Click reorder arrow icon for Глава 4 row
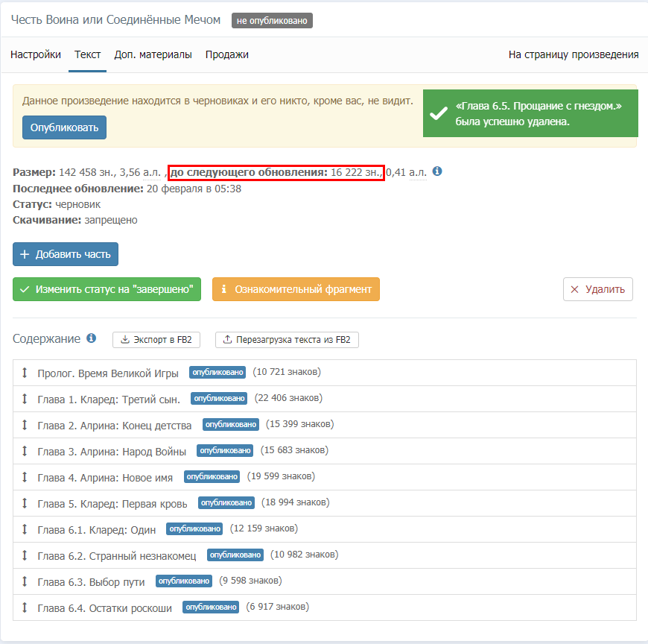The height and width of the screenshot is (644, 648). 25,477
